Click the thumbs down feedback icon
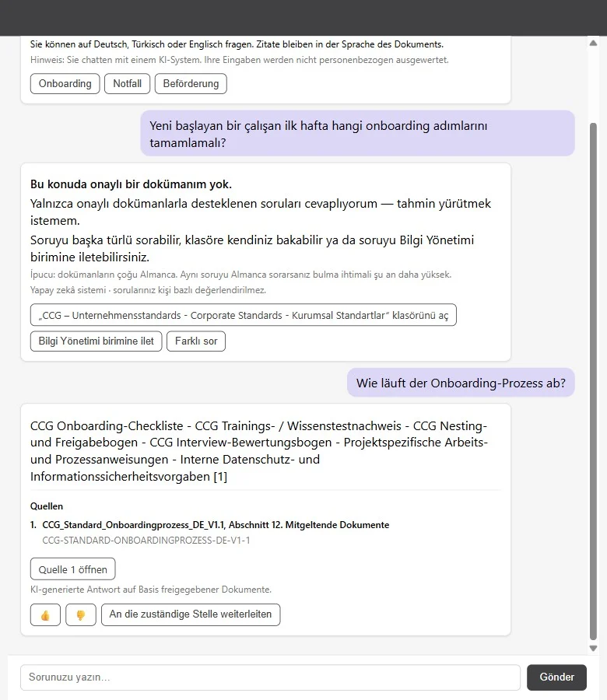This screenshot has height=700, width=607. click(81, 614)
